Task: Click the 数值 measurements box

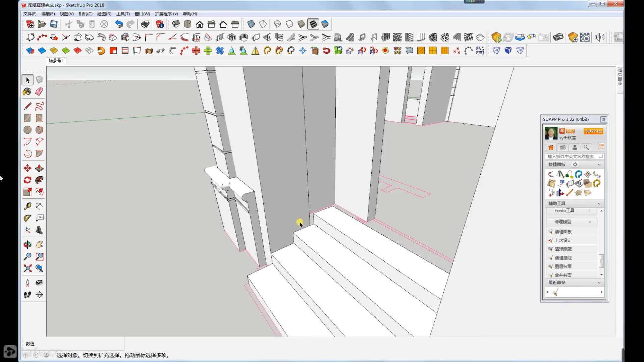Action: click(73, 344)
